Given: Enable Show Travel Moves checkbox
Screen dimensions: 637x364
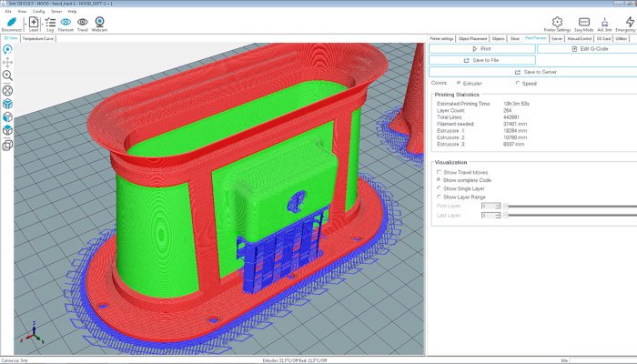Looking at the screenshot, I should point(440,172).
